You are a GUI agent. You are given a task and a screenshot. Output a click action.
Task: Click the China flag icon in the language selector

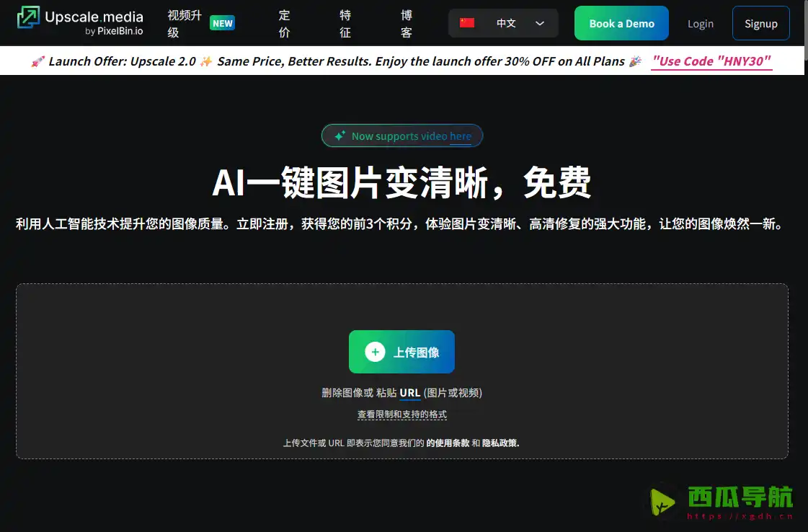click(x=466, y=22)
